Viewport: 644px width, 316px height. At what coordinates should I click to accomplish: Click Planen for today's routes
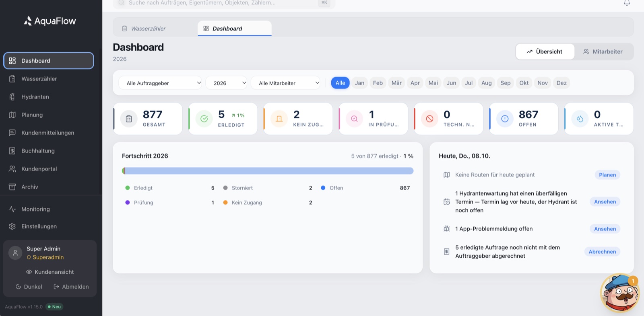pyautogui.click(x=607, y=175)
